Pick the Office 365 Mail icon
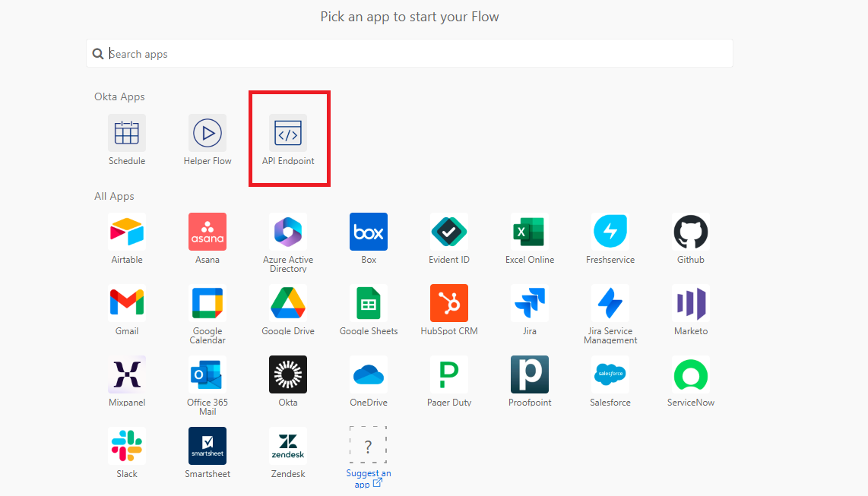Viewport: 868px width, 496px height. 207,374
